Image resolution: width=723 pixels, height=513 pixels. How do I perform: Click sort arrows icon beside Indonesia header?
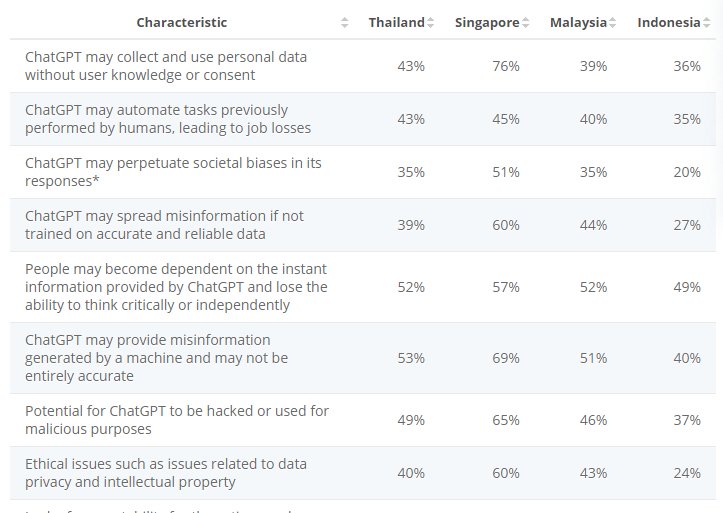point(706,23)
